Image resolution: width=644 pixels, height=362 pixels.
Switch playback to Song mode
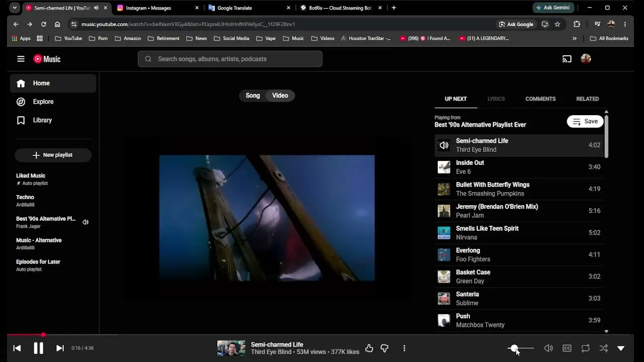tap(253, 96)
